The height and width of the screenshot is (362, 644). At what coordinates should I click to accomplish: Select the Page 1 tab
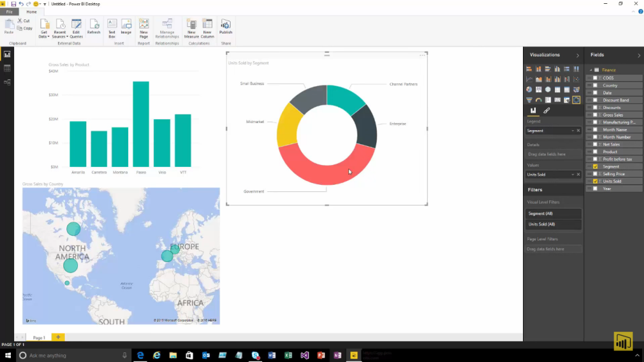39,338
